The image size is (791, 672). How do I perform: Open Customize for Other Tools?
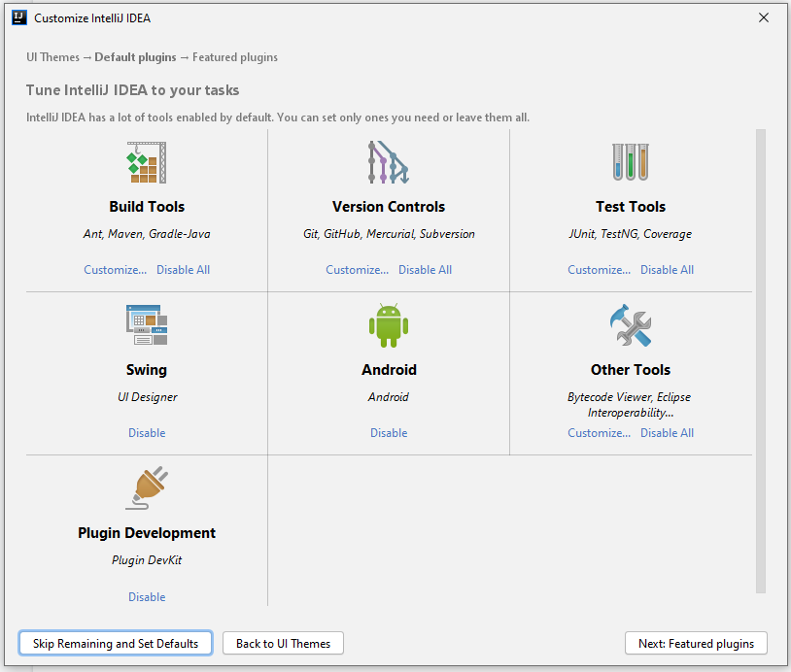coord(599,433)
